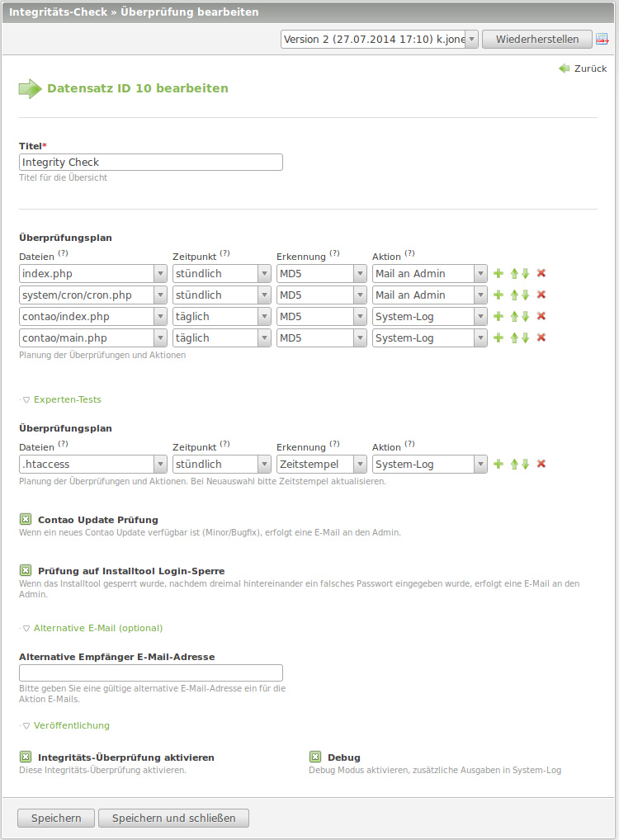Delete the system/cron/cron.php row

pos(541,295)
